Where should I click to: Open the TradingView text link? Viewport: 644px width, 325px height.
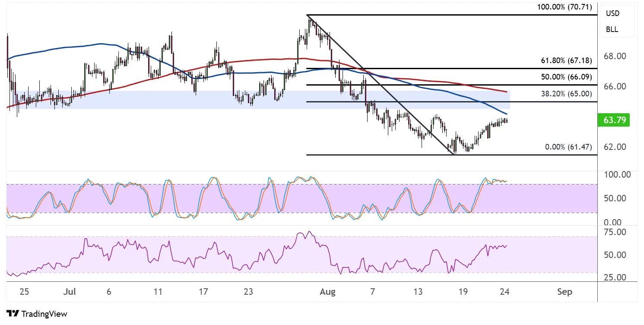tap(44, 314)
